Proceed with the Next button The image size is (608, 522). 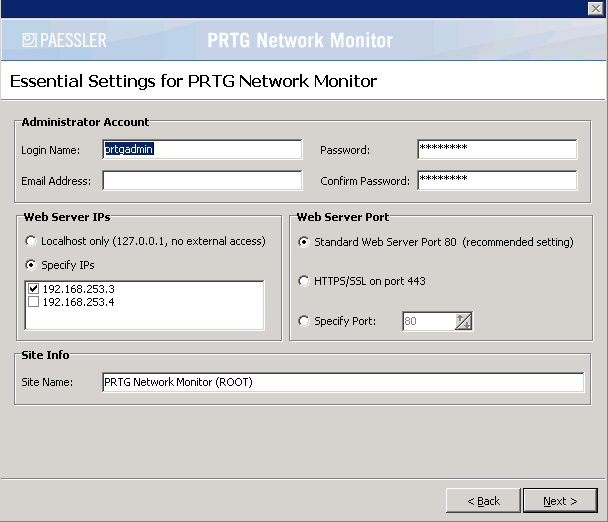pos(560,501)
